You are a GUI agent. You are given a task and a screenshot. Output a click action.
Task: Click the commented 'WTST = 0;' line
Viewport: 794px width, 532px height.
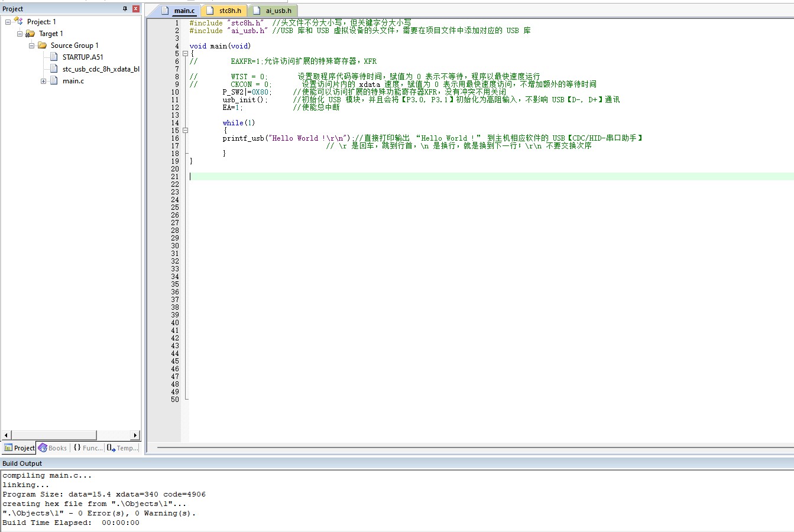tap(365, 77)
